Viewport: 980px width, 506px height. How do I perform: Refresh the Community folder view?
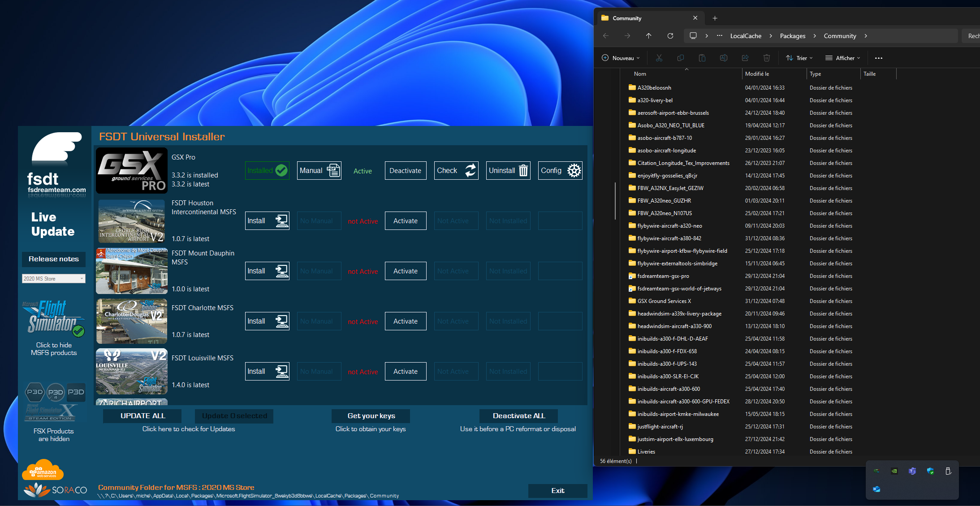click(x=670, y=36)
